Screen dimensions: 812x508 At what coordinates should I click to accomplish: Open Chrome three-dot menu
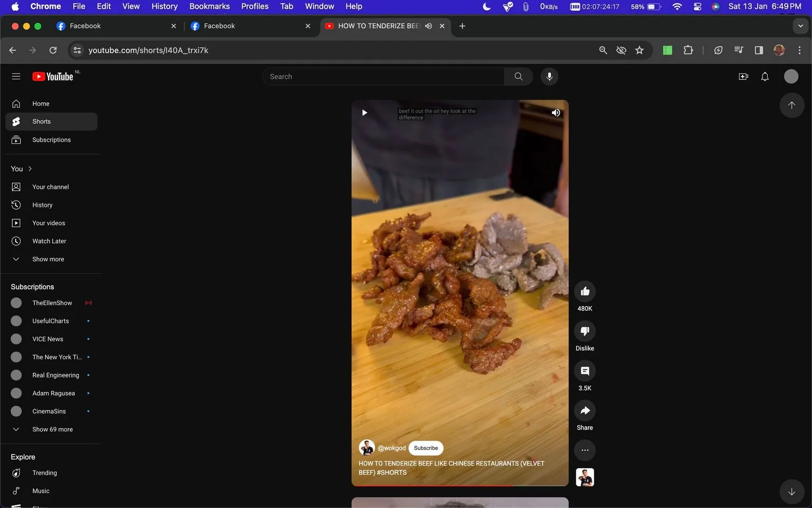point(799,50)
